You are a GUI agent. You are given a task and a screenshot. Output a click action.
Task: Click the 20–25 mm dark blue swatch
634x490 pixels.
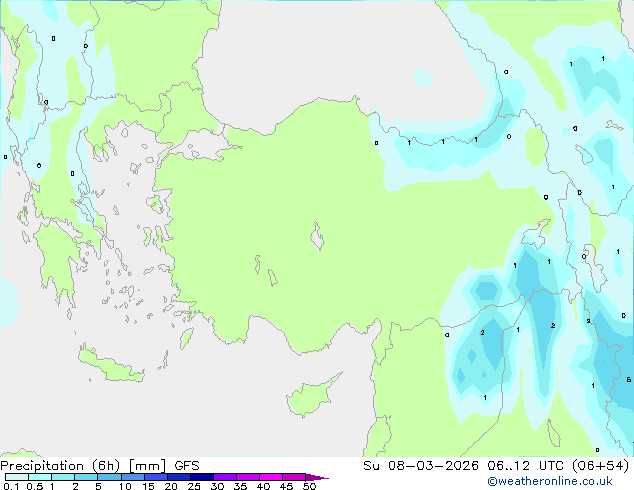coord(179,477)
